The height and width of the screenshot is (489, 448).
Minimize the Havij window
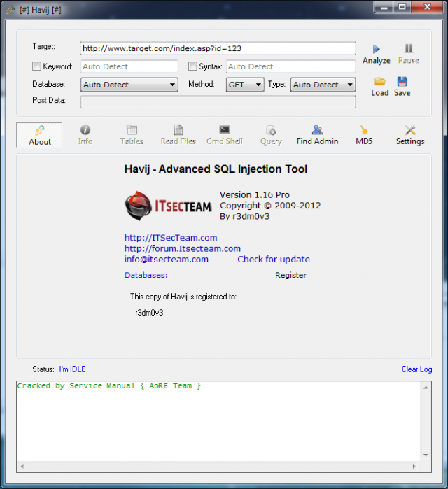tap(384, 7)
